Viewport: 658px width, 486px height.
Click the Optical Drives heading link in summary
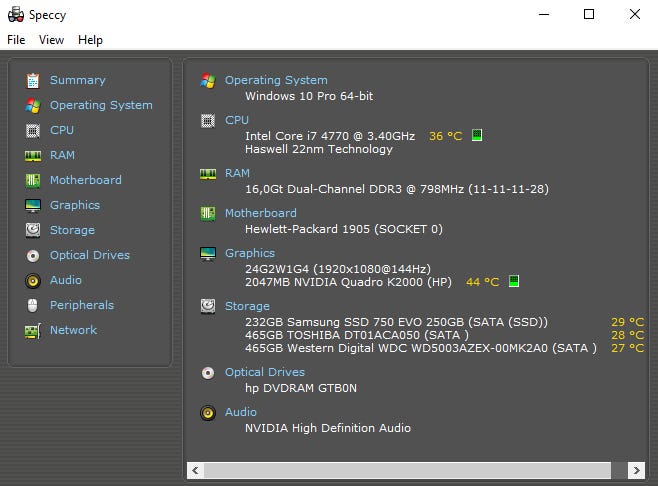pos(265,372)
